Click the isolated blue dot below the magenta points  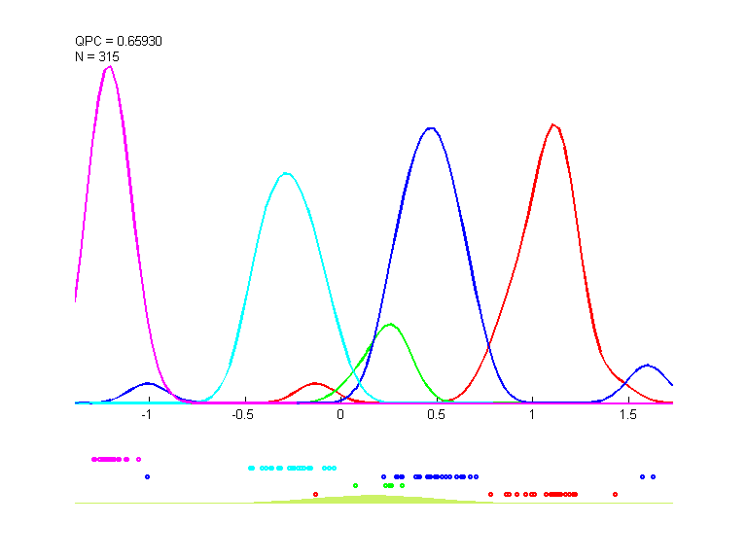click(x=147, y=476)
